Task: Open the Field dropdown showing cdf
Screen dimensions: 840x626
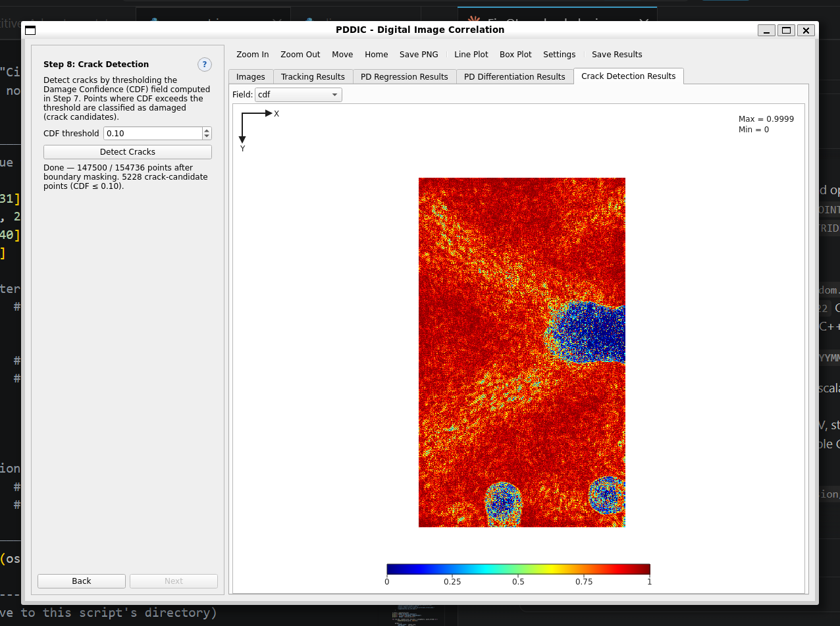Action: click(298, 95)
